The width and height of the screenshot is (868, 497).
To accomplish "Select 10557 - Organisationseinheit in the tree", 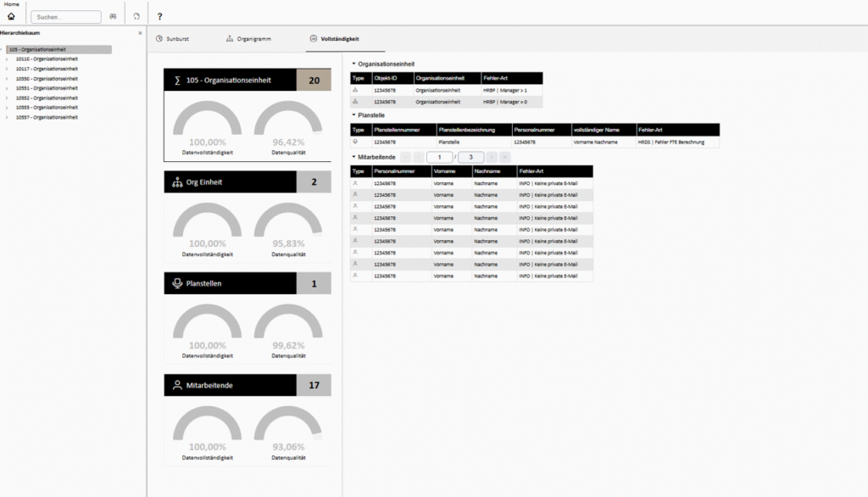I will point(47,117).
